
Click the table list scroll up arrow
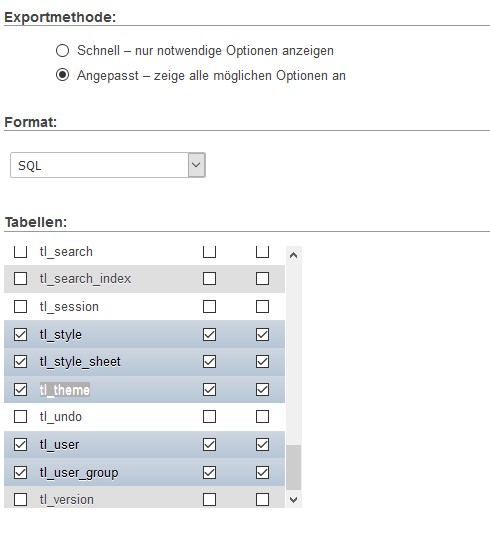(x=293, y=255)
